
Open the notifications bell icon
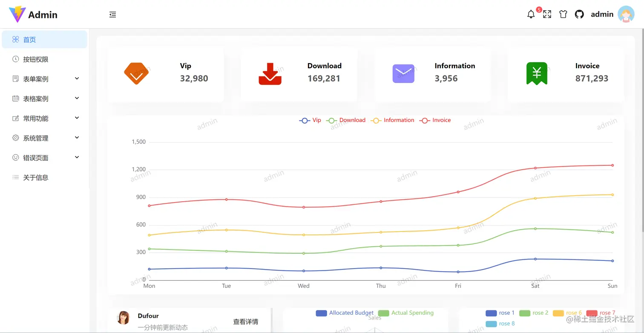531,14
